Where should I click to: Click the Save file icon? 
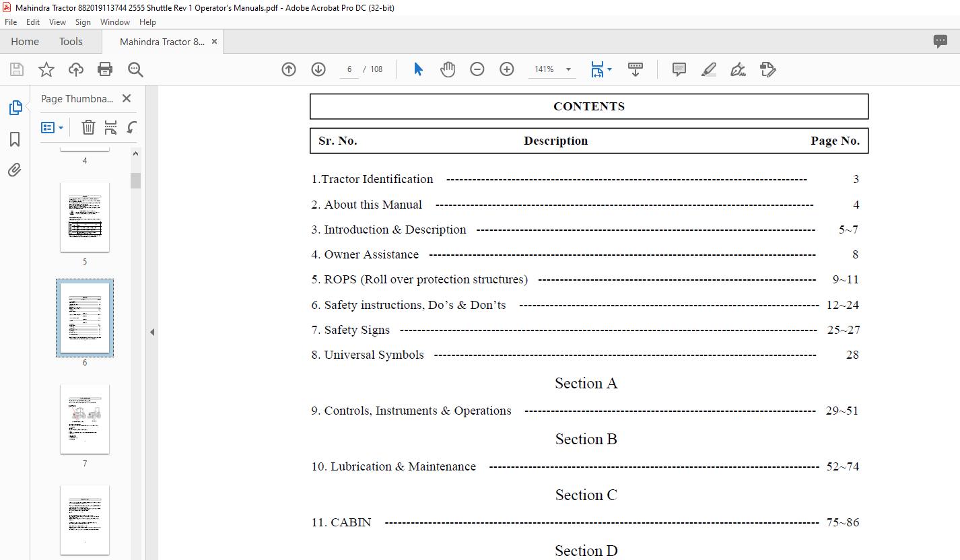17,69
